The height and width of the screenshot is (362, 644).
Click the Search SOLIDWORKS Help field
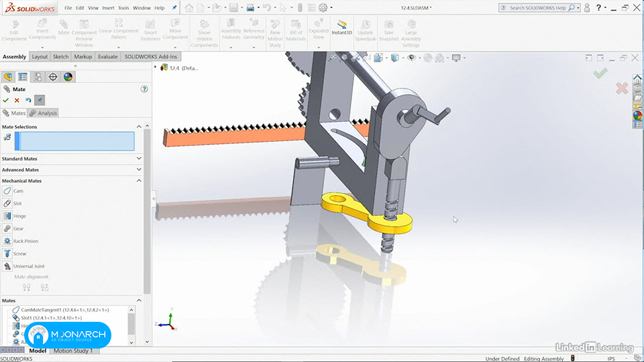(x=538, y=8)
